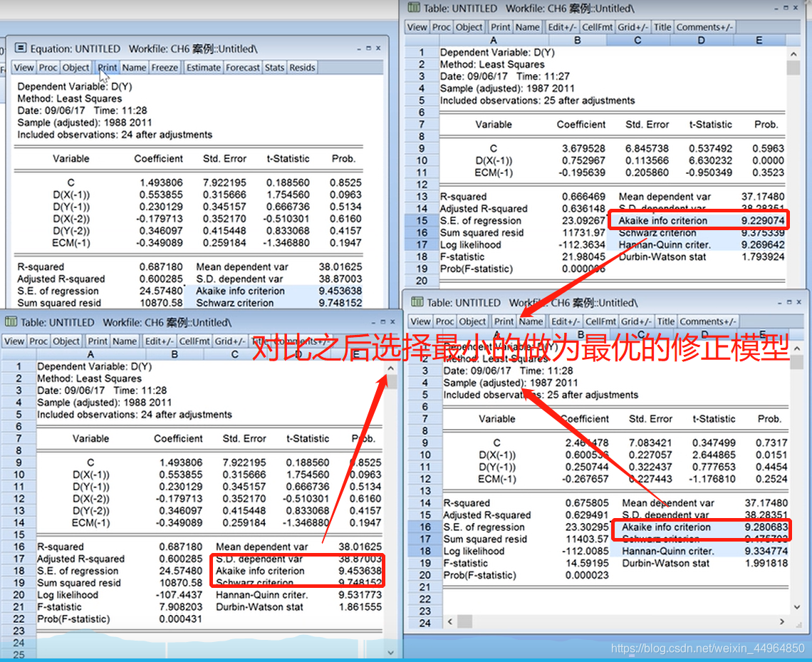Click the Akaike value 9.229074 cell
This screenshot has width=812, height=662.
pyautogui.click(x=762, y=221)
